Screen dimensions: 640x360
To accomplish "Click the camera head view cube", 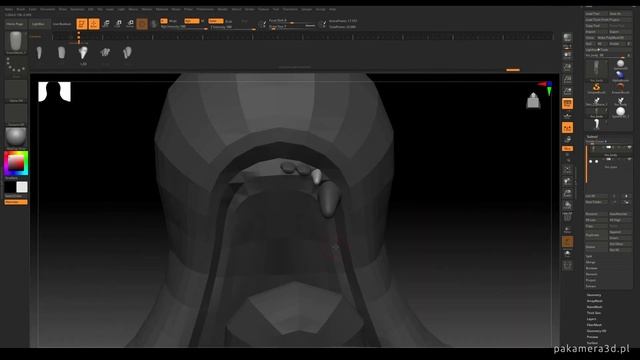I will (x=533, y=100).
